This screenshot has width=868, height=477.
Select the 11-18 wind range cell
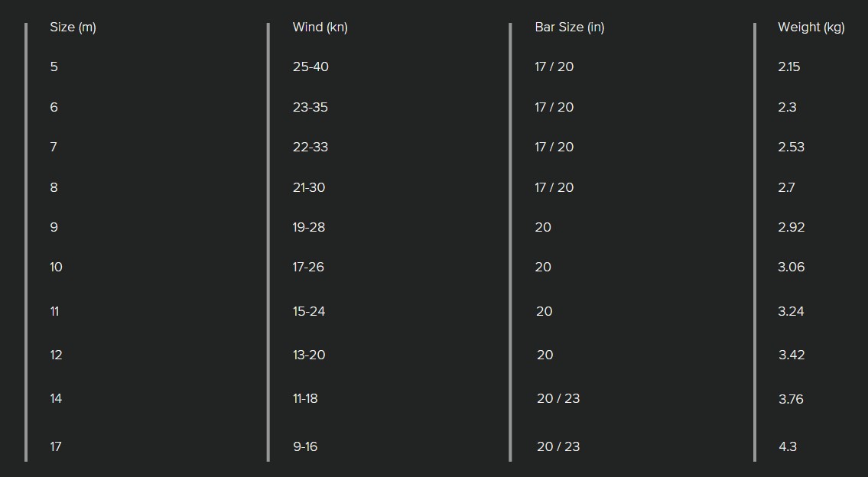click(x=305, y=399)
